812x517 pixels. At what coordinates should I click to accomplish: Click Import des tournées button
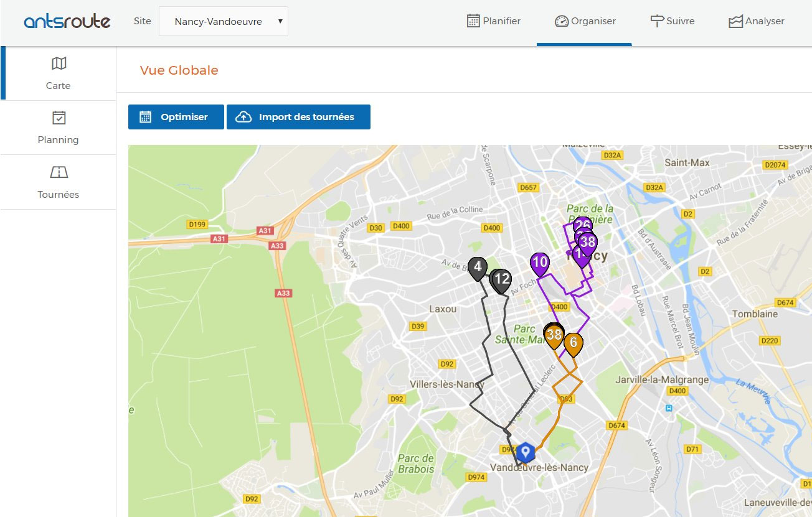(298, 117)
